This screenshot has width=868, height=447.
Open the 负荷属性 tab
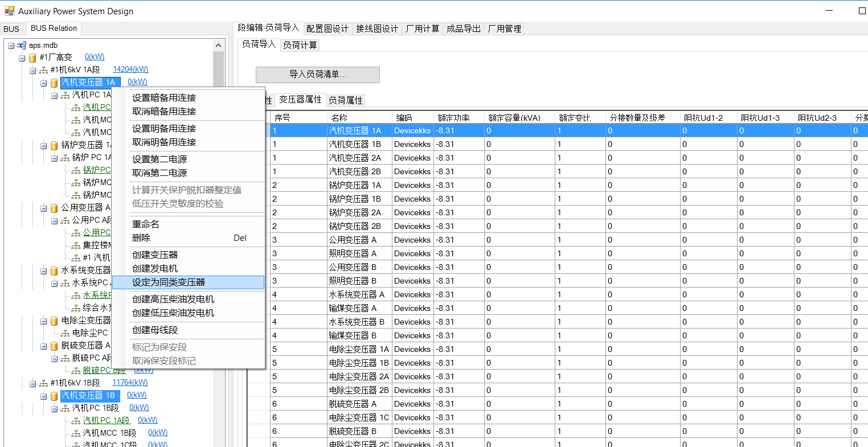click(346, 100)
